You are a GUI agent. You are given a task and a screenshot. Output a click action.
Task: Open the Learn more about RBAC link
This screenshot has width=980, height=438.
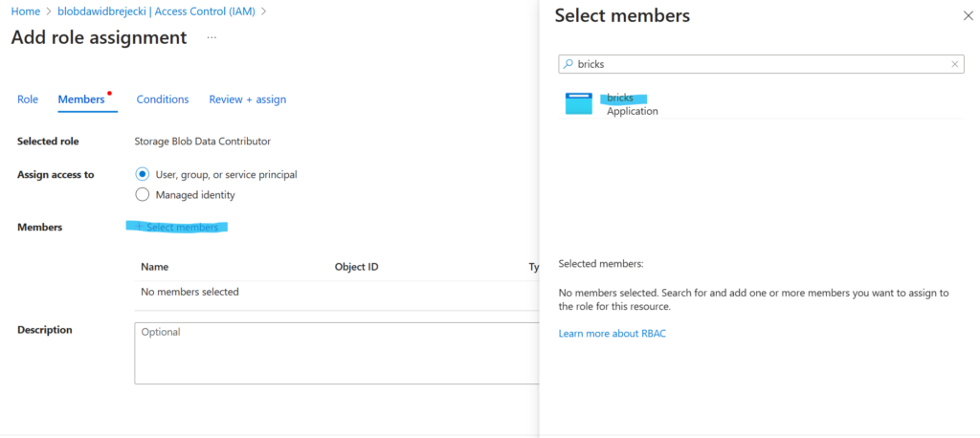[612, 333]
